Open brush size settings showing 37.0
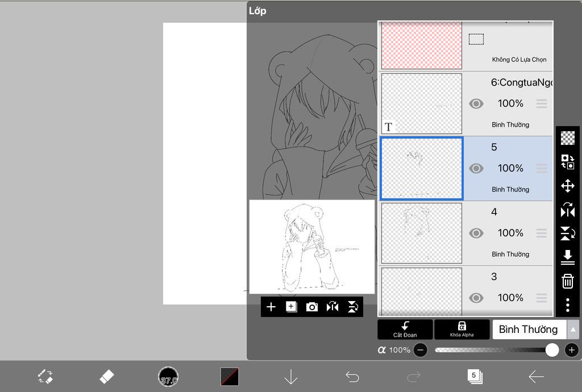The image size is (582, 392). pos(168,377)
